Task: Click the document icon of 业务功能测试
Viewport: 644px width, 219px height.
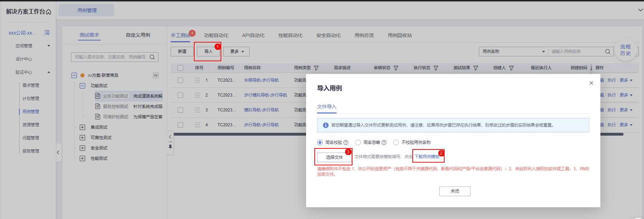Action: [x=98, y=96]
